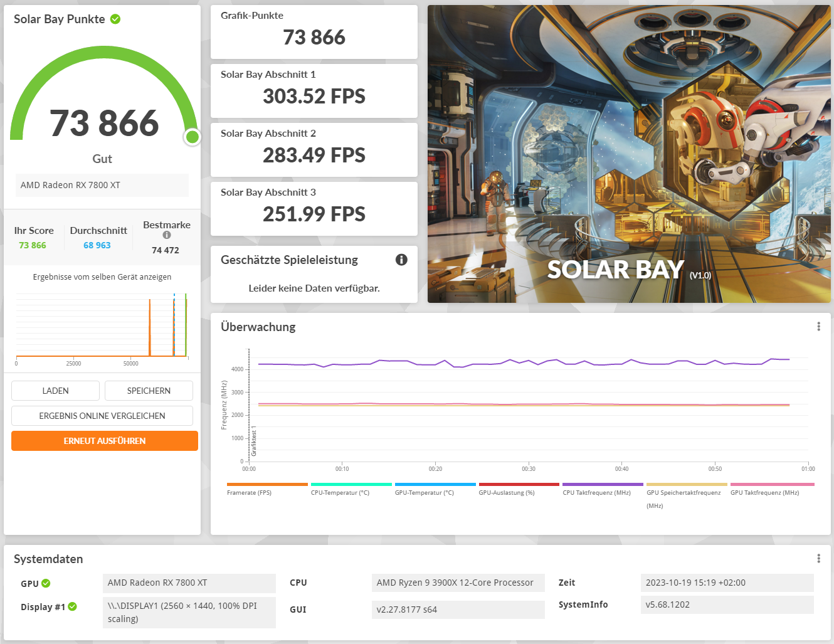Click the green validation checkmark beside Solar Bay Punkte

(115, 19)
